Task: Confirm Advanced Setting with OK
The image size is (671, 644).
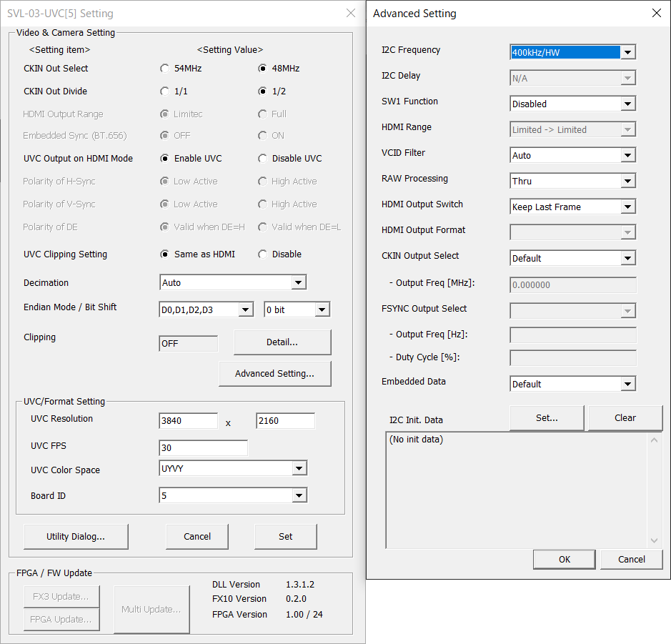Action: (565, 560)
